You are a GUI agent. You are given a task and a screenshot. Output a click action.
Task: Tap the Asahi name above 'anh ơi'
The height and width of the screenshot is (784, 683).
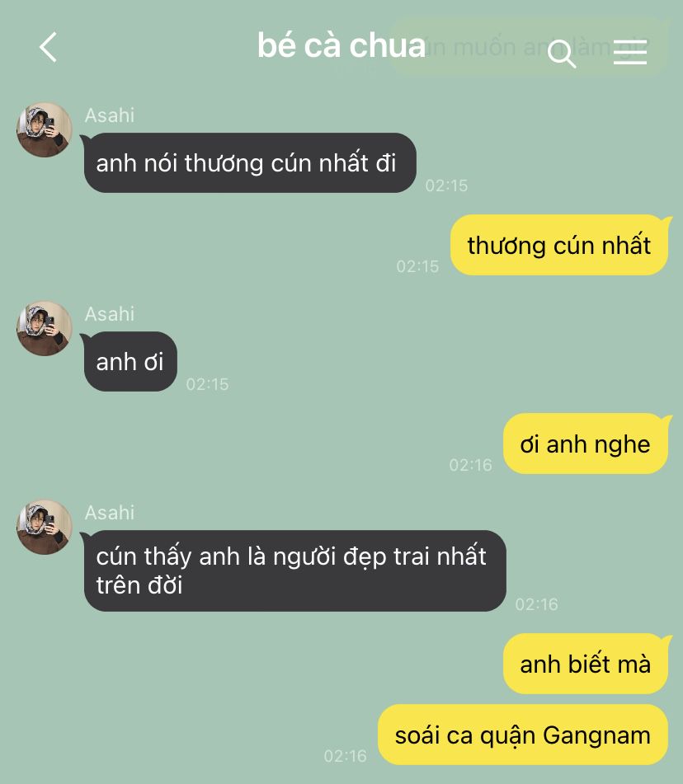point(110,314)
